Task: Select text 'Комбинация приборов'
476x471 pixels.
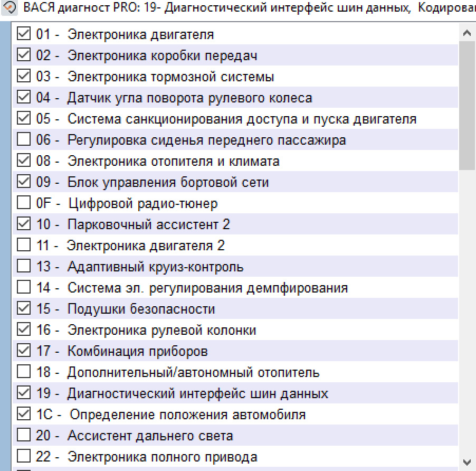Action: click(138, 351)
